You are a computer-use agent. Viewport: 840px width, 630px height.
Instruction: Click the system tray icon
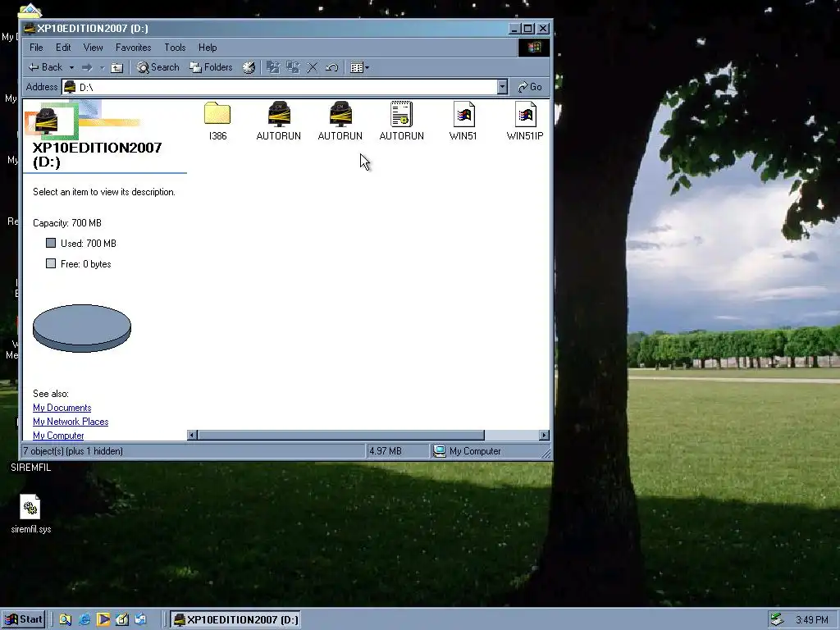(777, 620)
